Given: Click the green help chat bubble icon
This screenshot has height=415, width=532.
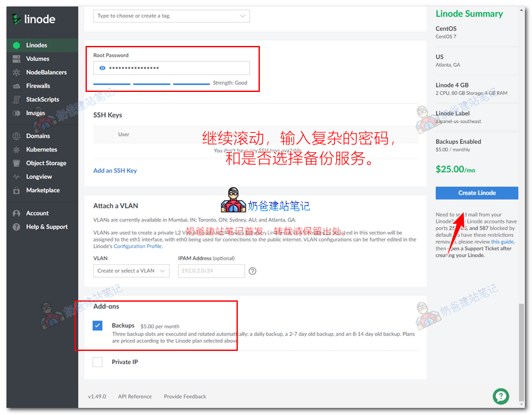Looking at the screenshot, I should [500, 396].
